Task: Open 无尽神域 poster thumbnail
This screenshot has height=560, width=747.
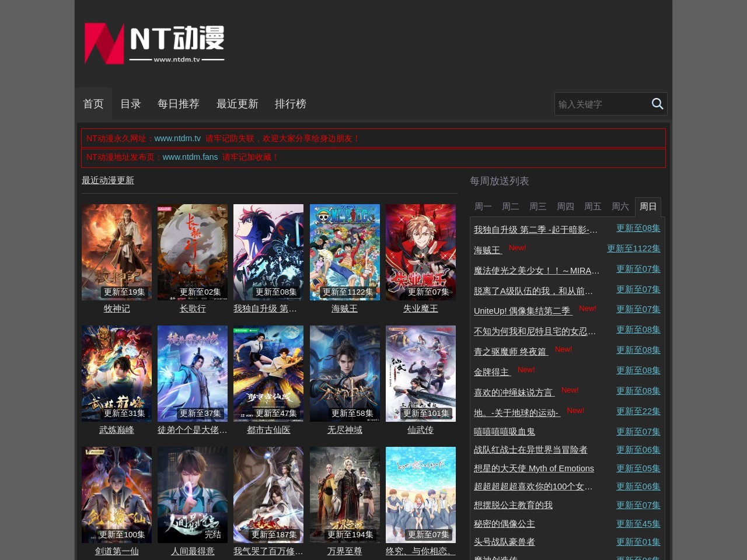Action: tap(345, 373)
